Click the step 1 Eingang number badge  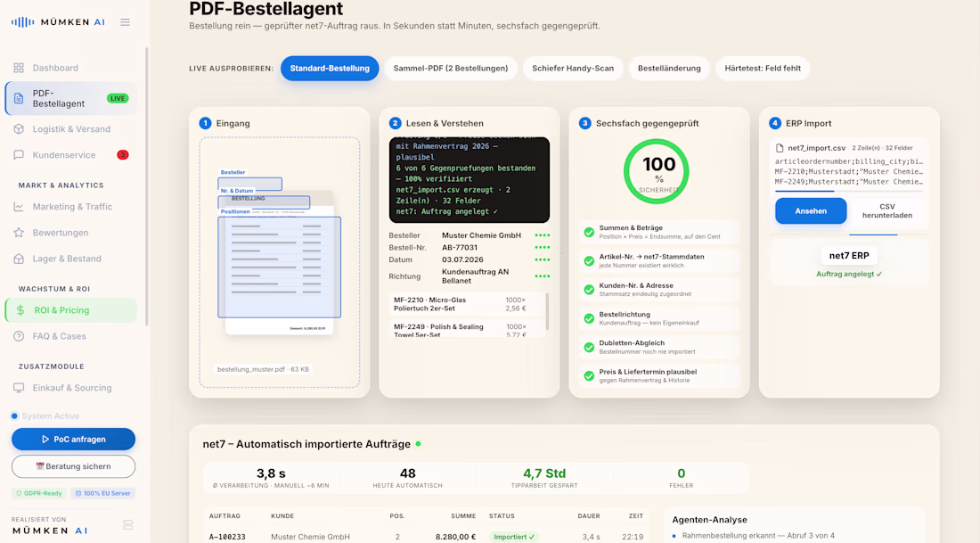pos(205,123)
